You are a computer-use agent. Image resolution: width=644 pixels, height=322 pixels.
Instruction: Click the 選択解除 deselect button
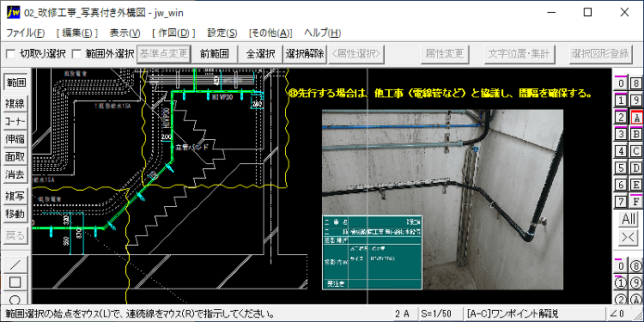point(305,53)
